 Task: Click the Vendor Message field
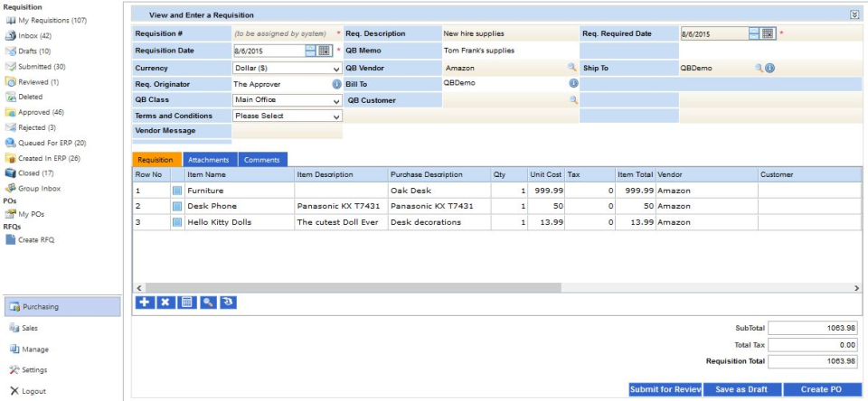[x=288, y=131]
